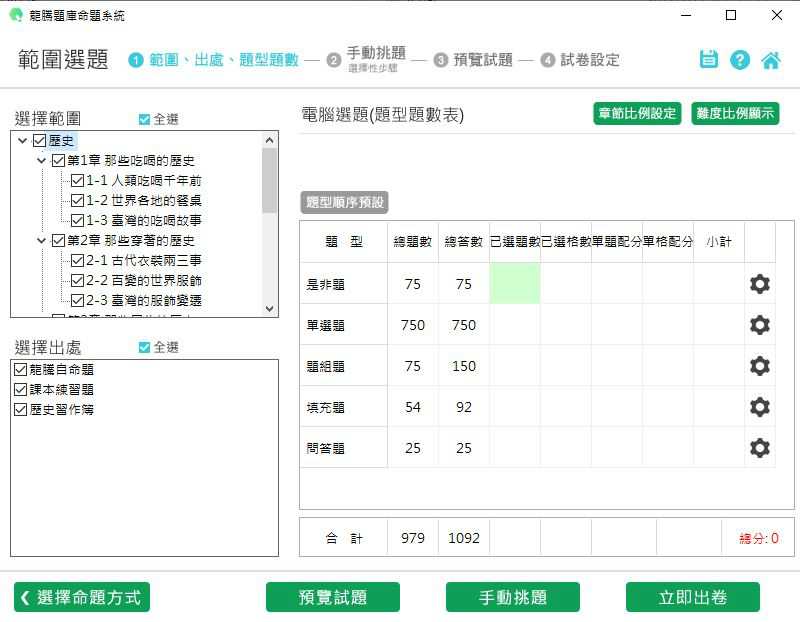Uncheck 1-2 世界各地的餐桌 checkbox
Viewport: 800px width, 622px height.
click(78, 201)
